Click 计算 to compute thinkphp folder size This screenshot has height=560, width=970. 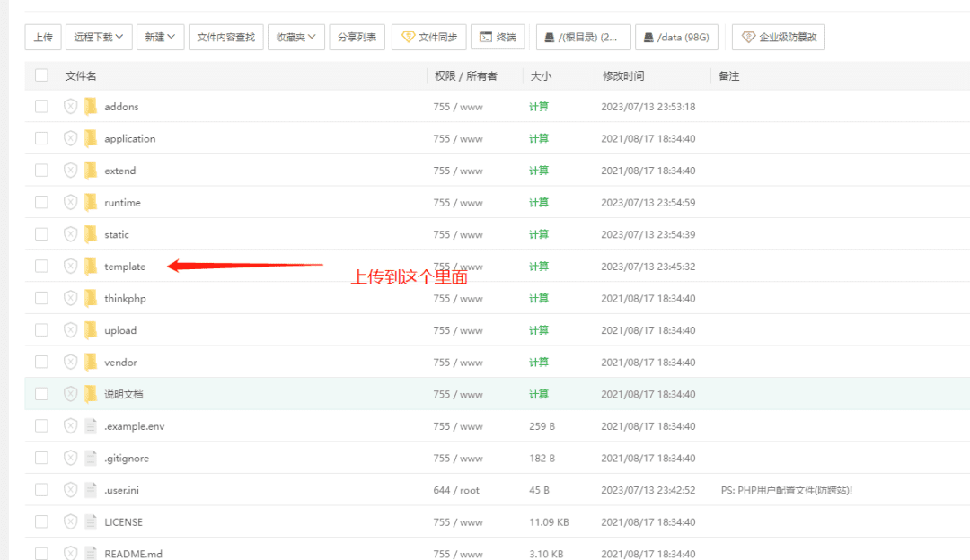point(538,298)
